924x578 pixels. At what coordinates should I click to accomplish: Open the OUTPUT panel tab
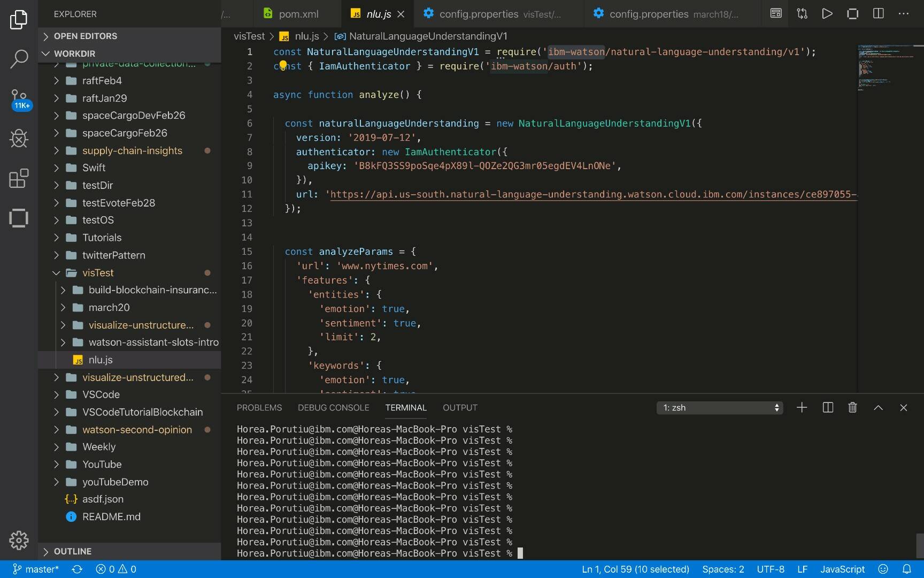[460, 408]
